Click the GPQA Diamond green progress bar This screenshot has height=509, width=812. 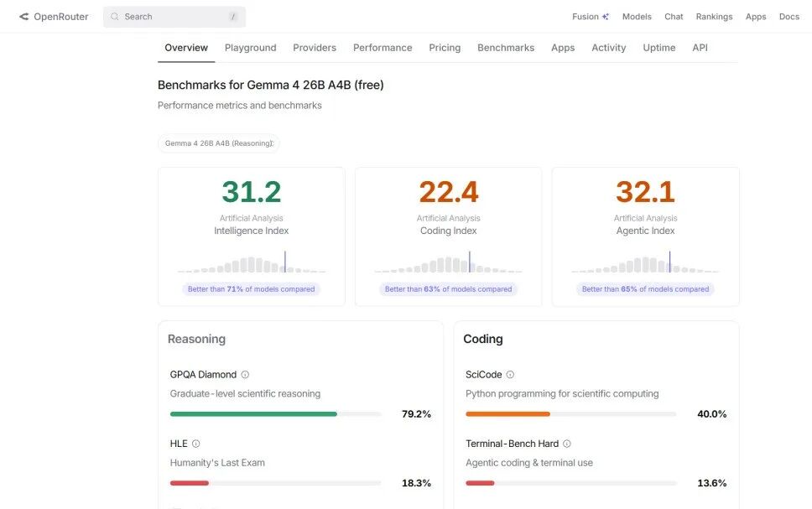coord(253,414)
